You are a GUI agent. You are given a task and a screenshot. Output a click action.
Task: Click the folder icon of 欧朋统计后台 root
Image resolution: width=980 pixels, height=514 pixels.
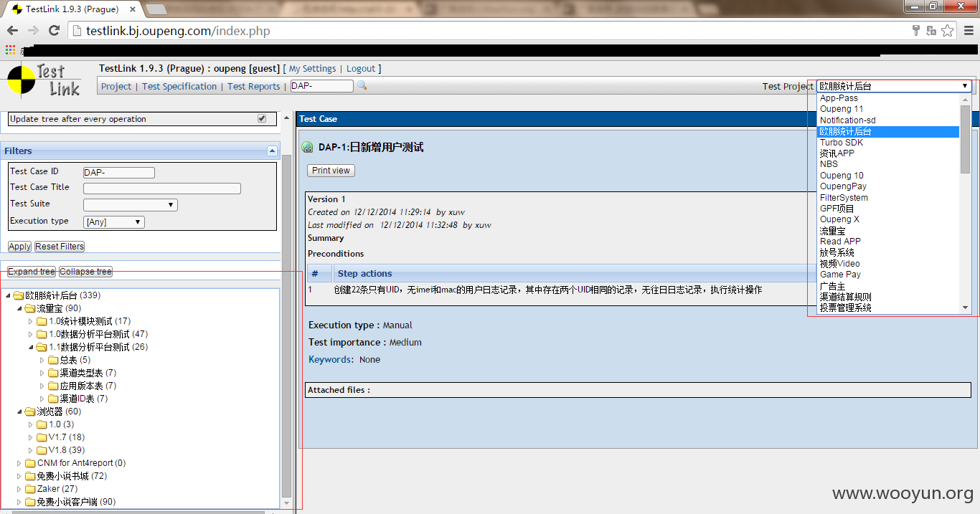click(19, 295)
